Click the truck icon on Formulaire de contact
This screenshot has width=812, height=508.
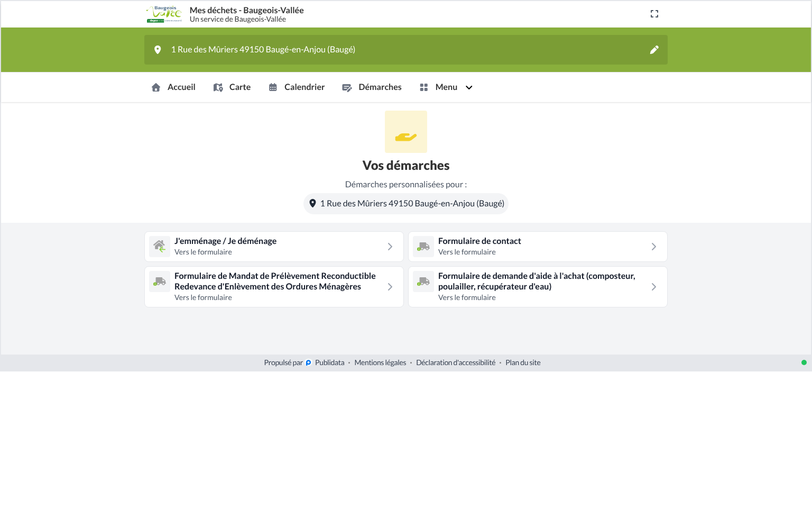(423, 247)
